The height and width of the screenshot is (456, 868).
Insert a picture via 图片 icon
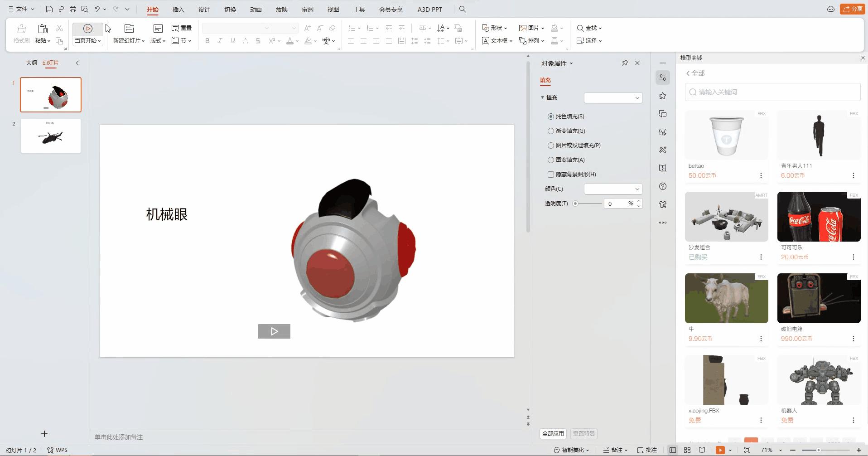coord(531,28)
